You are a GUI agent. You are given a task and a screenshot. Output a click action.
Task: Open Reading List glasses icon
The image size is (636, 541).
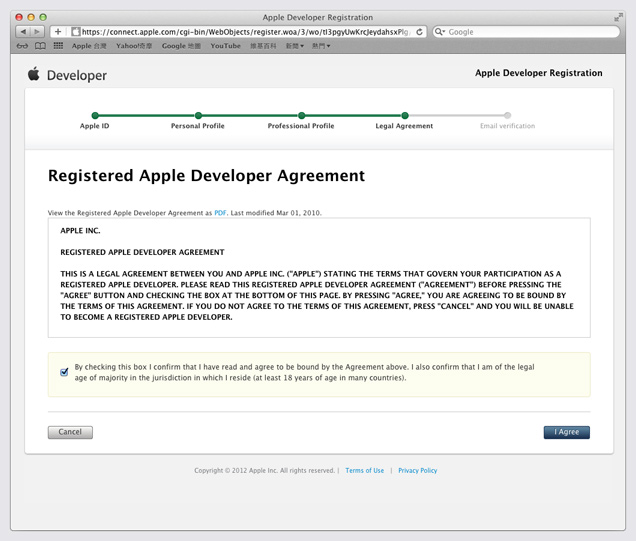pos(22,46)
